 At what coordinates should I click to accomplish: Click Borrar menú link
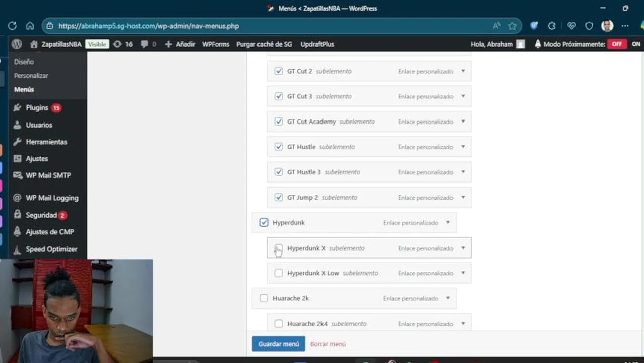(328, 344)
